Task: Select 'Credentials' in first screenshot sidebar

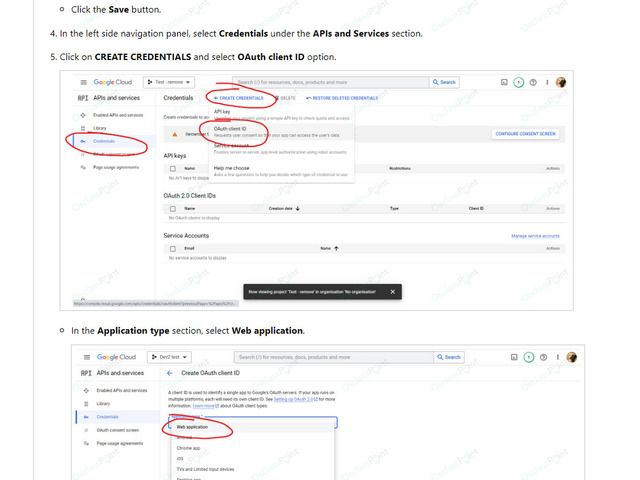Action: 104,141
